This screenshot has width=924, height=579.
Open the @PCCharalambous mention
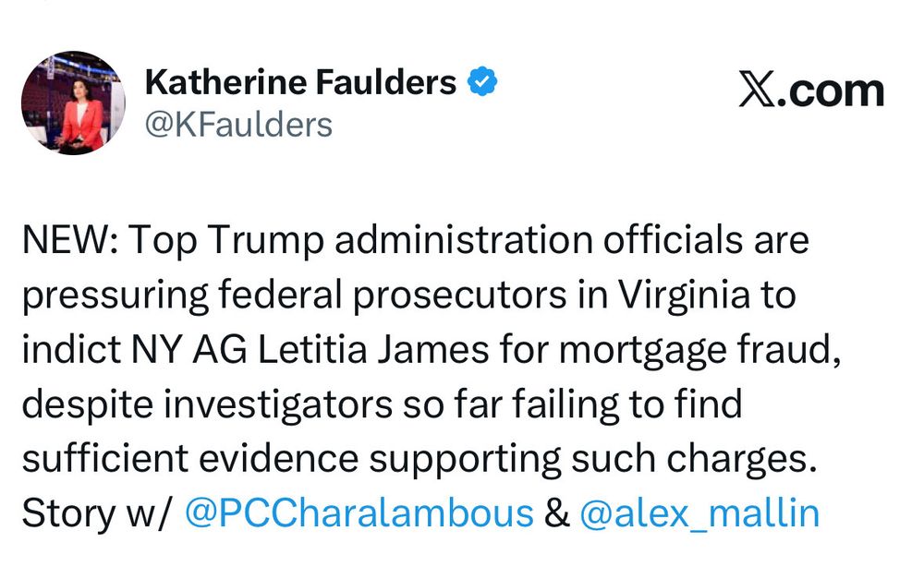(359, 513)
